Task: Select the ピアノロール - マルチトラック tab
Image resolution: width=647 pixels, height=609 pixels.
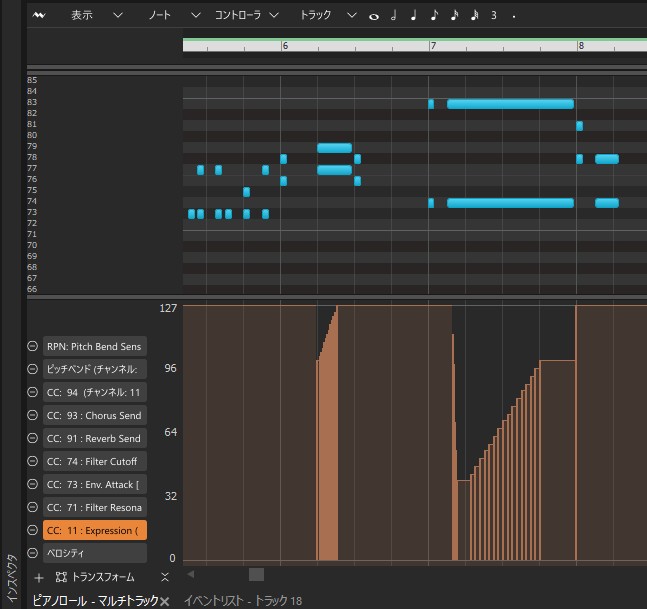Action: tap(94, 600)
